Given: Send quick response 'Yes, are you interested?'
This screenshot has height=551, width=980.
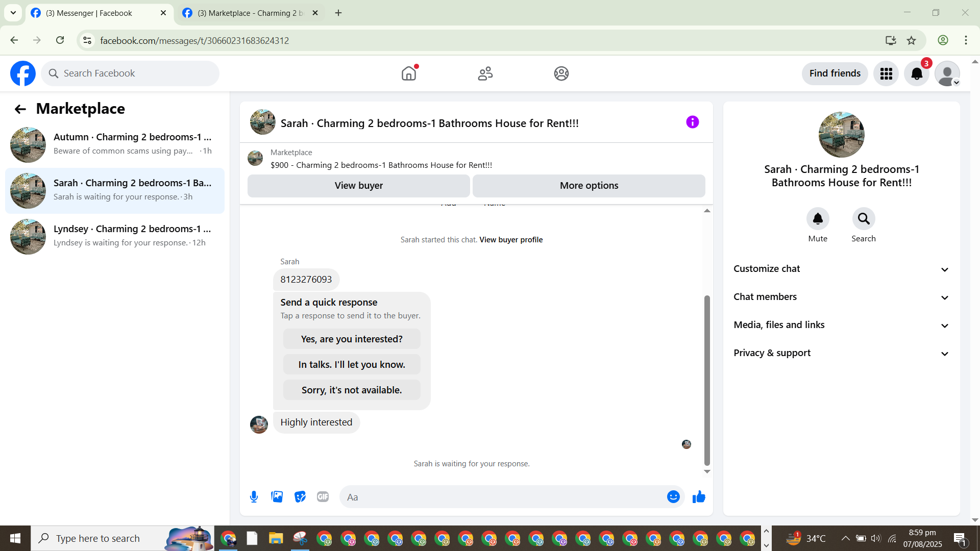Looking at the screenshot, I should pyautogui.click(x=352, y=339).
